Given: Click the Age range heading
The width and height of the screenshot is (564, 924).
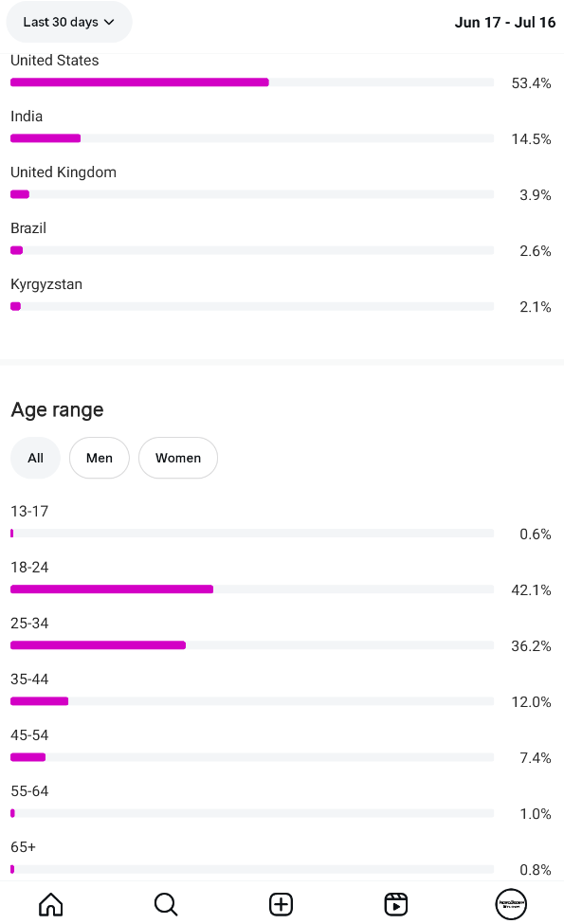Looking at the screenshot, I should point(57,409).
